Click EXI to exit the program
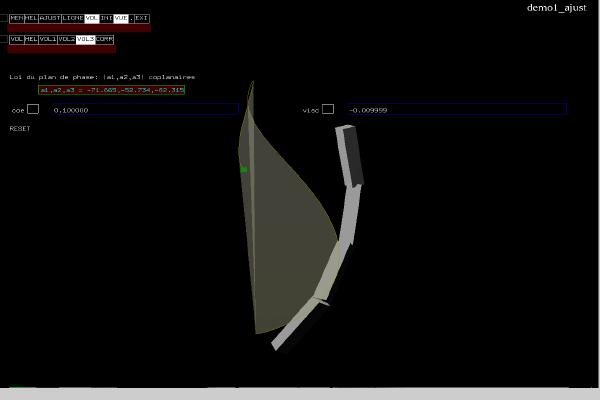The width and height of the screenshot is (600, 400). tap(142, 18)
